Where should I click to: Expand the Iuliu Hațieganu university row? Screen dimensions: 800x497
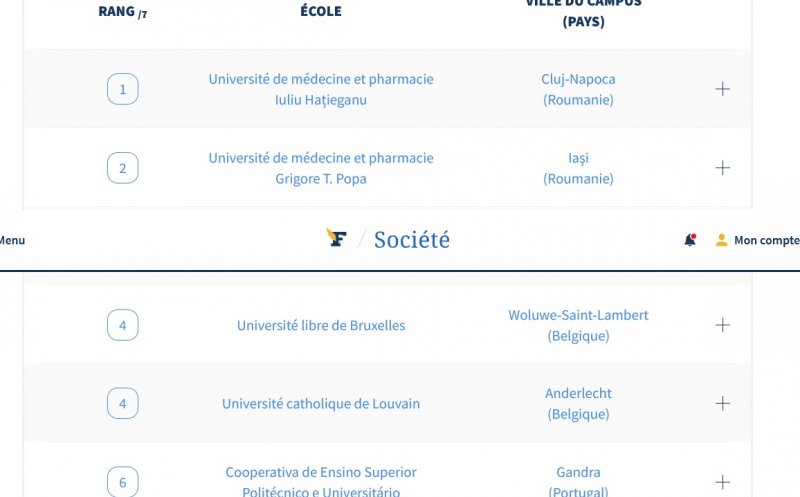723,89
